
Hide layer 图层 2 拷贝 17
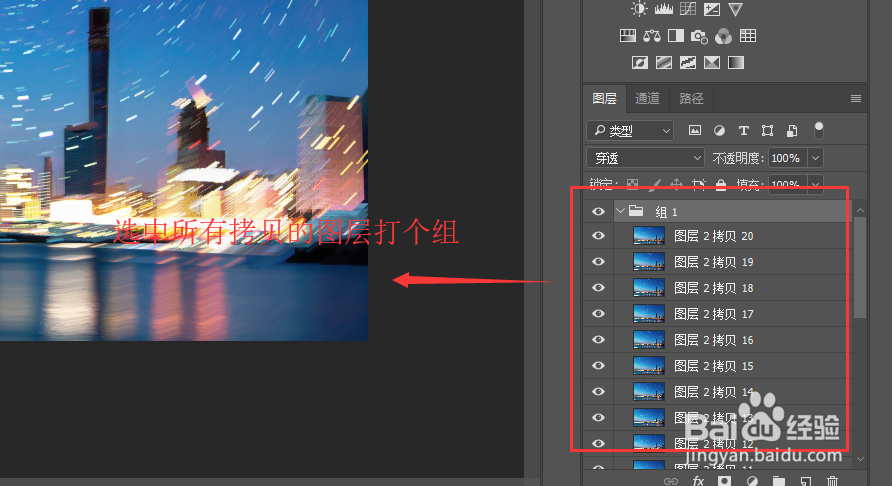[x=598, y=314]
